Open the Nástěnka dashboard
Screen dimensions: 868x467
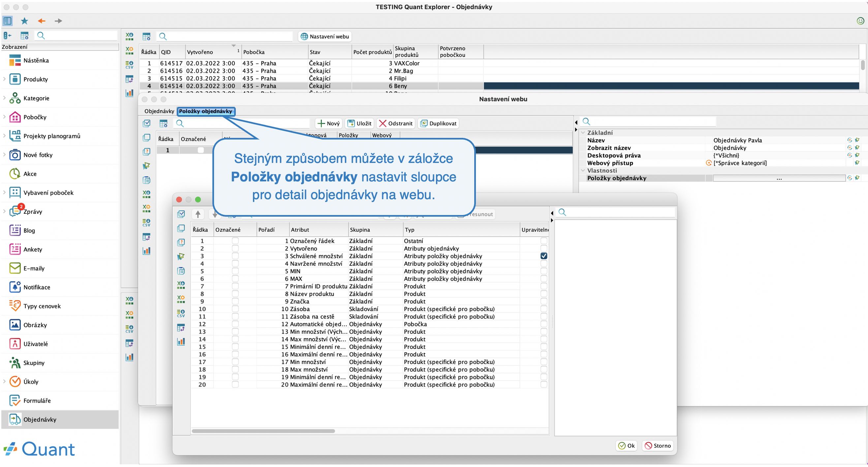click(36, 60)
